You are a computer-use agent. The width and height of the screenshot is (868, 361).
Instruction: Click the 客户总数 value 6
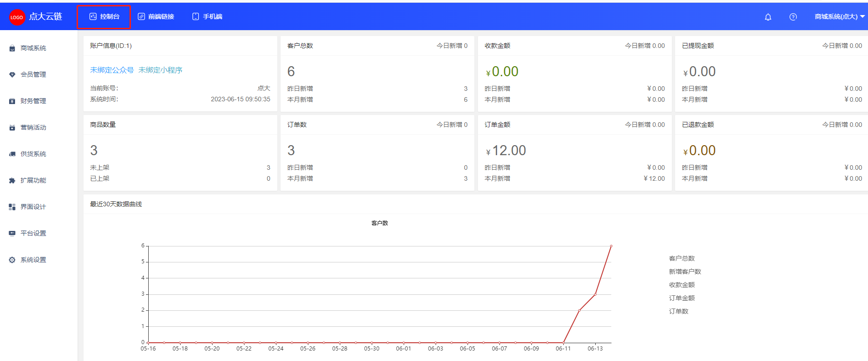pyautogui.click(x=291, y=71)
